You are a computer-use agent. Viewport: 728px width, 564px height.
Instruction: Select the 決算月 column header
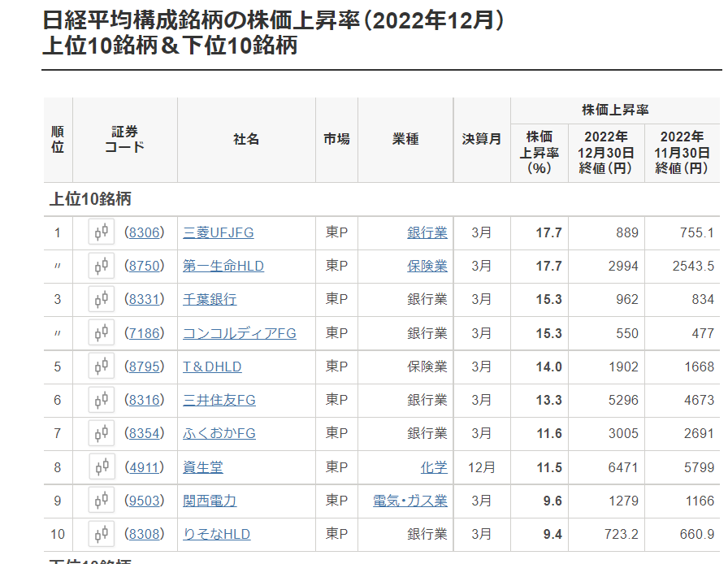482,139
